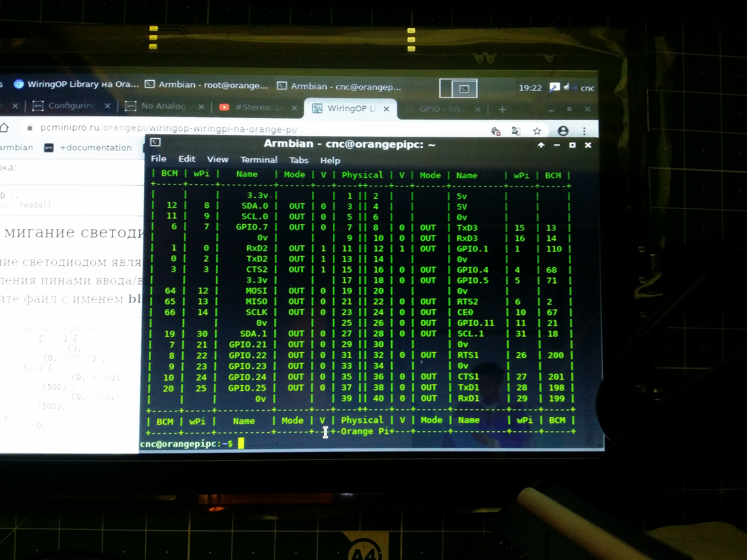This screenshot has width=747, height=560.
Task: Close the No Analog tab
Action: pyautogui.click(x=201, y=107)
